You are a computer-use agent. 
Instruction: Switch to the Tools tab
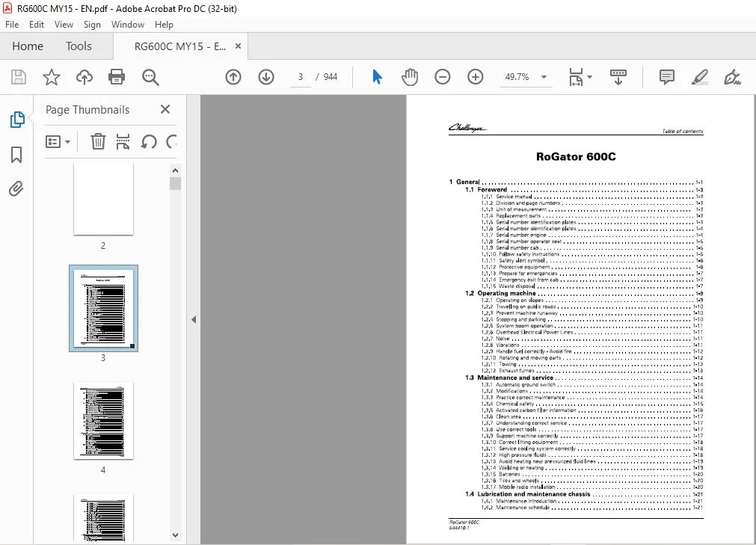(79, 46)
